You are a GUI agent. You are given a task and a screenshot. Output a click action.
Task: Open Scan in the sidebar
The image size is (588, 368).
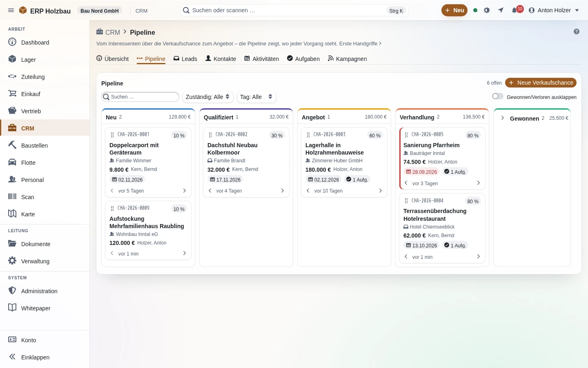pos(45,197)
